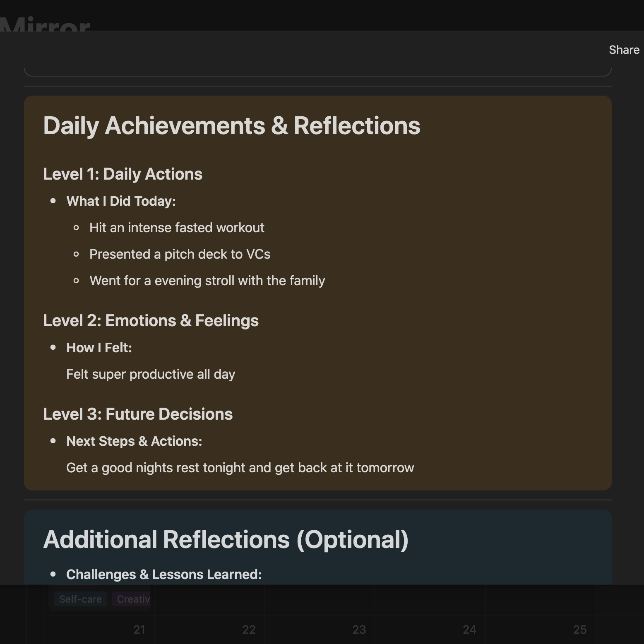Viewport: 644px width, 644px height.
Task: Click the Presented a pitch deck to VCs line
Action: tap(180, 254)
